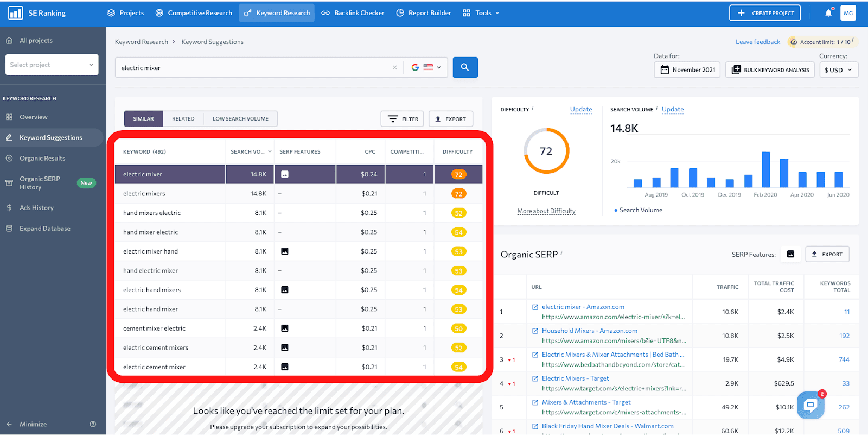Open external link icon for Mixers & Attachments - Target

click(x=535, y=402)
